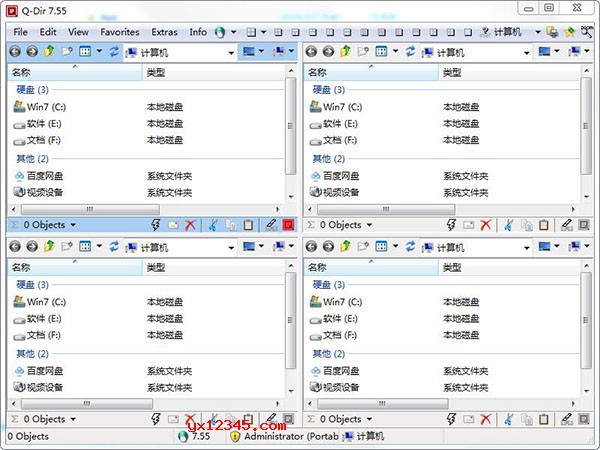
Task: Click Administrator (Portab status bar entry
Action: [x=284, y=436]
